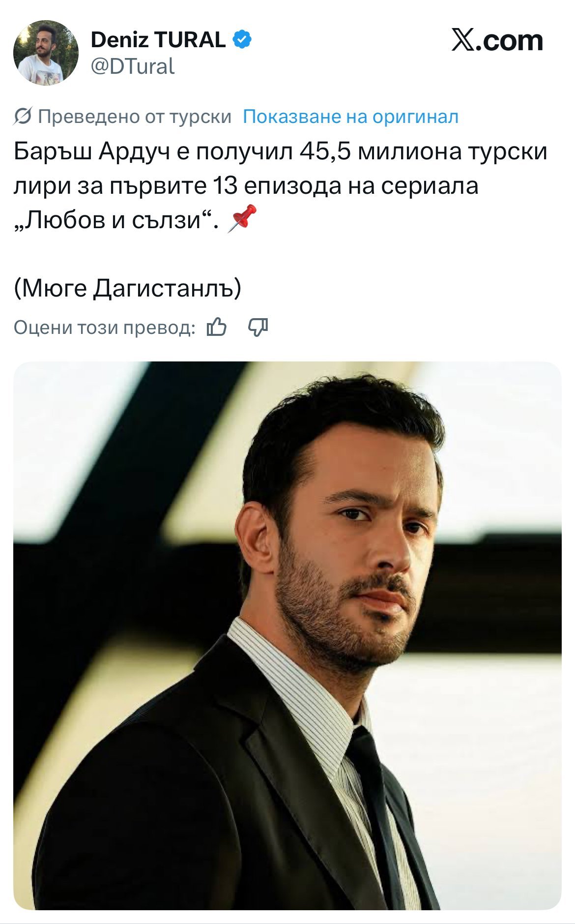Open Deniz TURAL's round profile avatar
The height and width of the screenshot is (924, 575).
click(x=46, y=52)
